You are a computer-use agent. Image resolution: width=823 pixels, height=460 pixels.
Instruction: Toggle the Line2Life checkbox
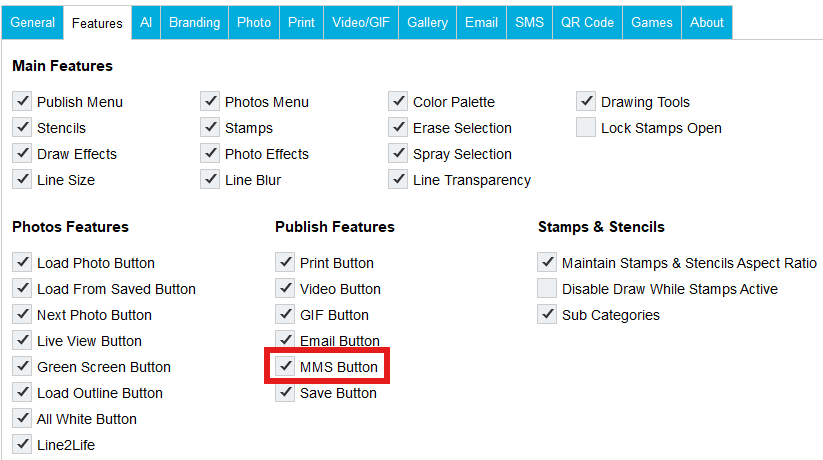pos(22,445)
